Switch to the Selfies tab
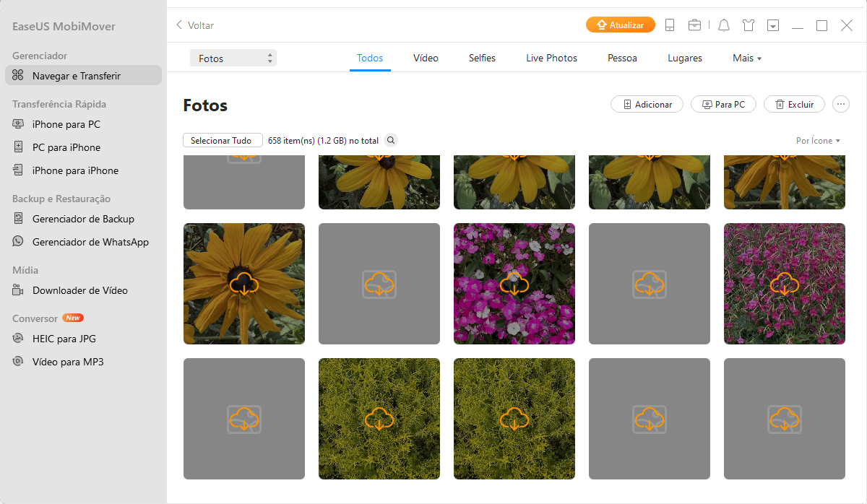867x504 pixels. pos(482,58)
